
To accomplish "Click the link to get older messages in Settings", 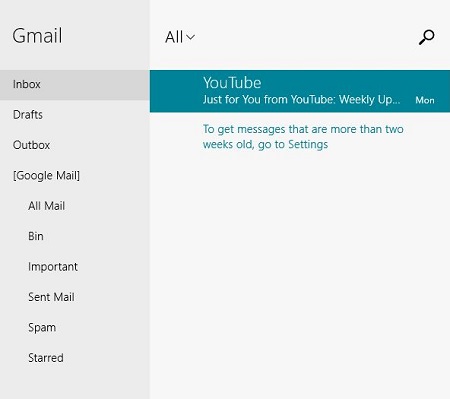I will (303, 137).
